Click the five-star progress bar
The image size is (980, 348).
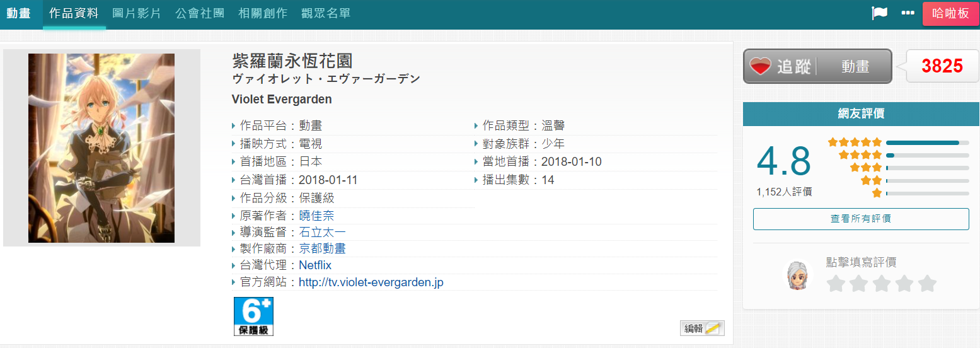coord(928,142)
